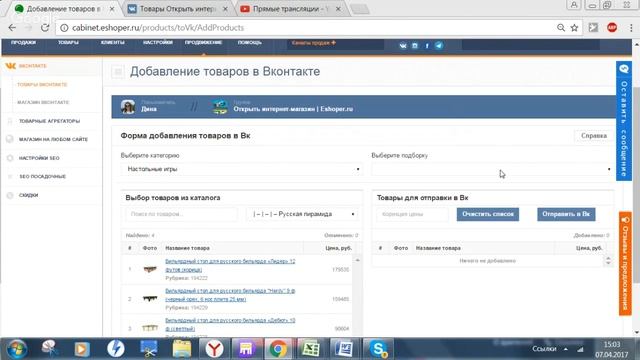Open the ПРОДВИЖЕНИЕ menu
The image size is (640, 360).
click(x=203, y=42)
